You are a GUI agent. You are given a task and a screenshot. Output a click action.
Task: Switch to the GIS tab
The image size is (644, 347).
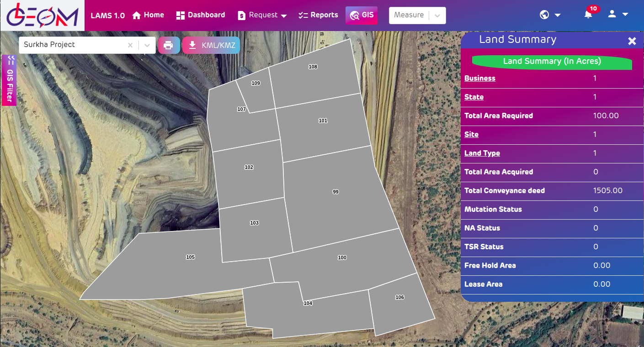362,15
